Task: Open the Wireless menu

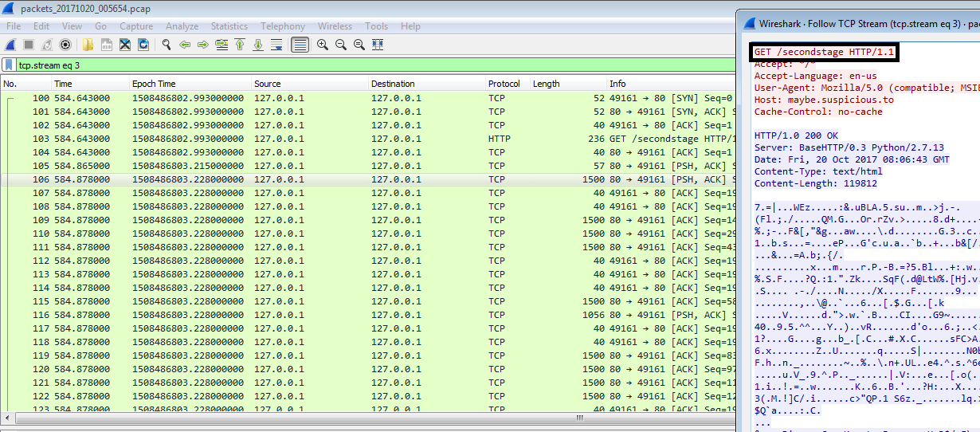Action: click(335, 26)
